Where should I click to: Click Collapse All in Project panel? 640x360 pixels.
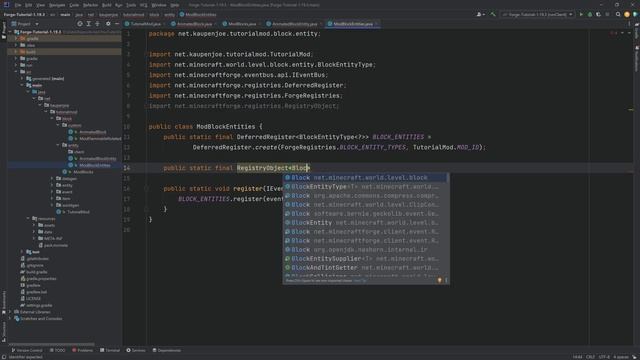click(97, 24)
